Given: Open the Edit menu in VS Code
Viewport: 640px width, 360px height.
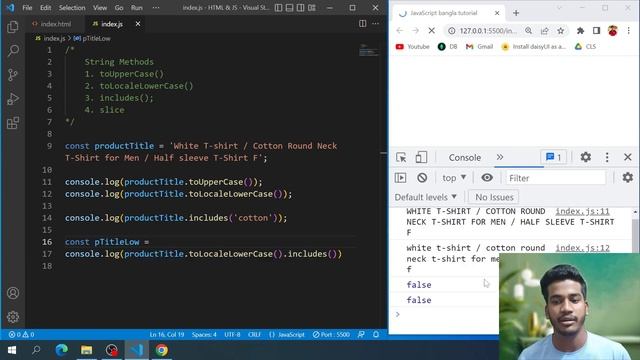Looking at the screenshot, I should [46, 8].
